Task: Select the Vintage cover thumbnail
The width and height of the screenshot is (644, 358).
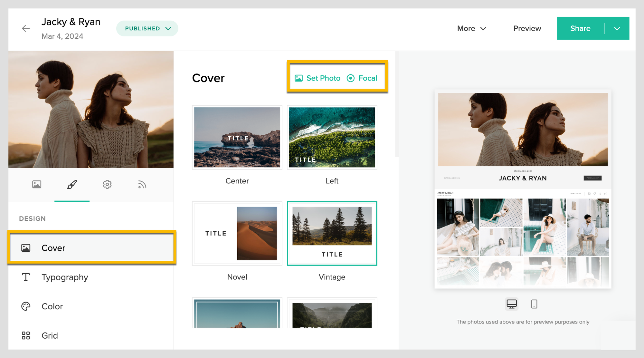Action: [332, 233]
